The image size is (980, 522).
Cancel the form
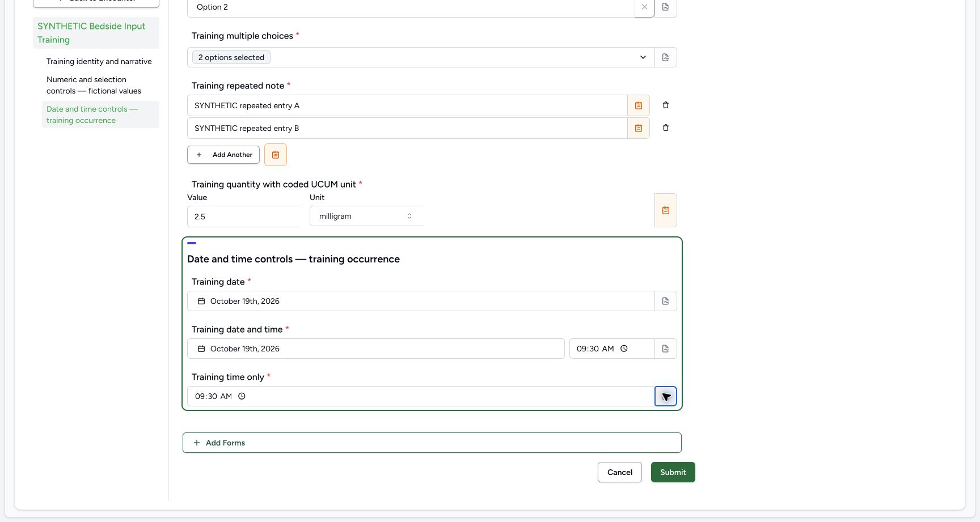pyautogui.click(x=620, y=472)
